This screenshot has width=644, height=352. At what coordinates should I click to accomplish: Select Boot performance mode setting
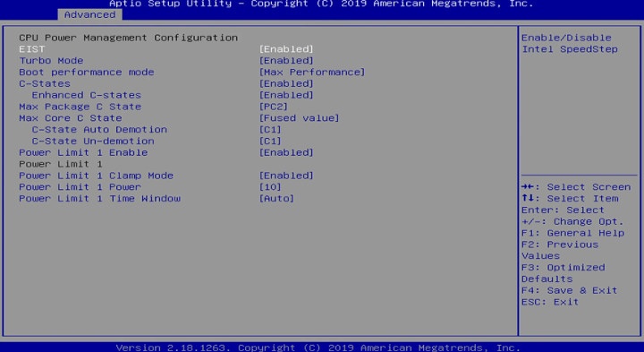coord(87,72)
